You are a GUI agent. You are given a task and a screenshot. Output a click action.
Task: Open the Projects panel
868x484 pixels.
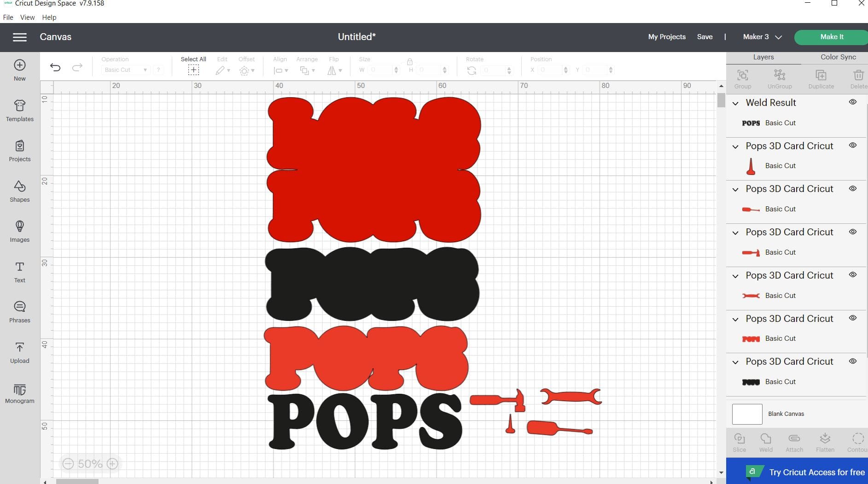[19, 151]
